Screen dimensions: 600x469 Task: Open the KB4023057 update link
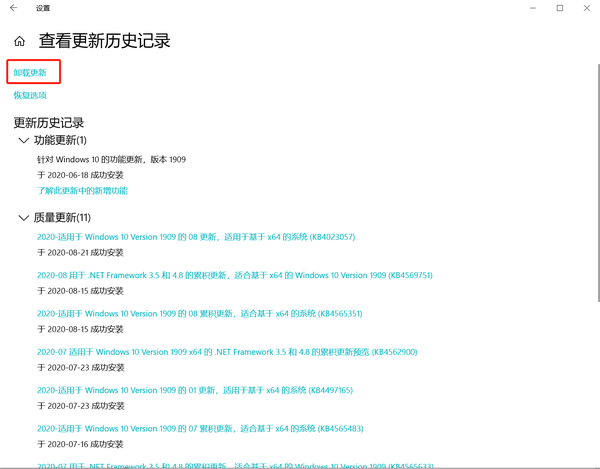[x=196, y=237]
